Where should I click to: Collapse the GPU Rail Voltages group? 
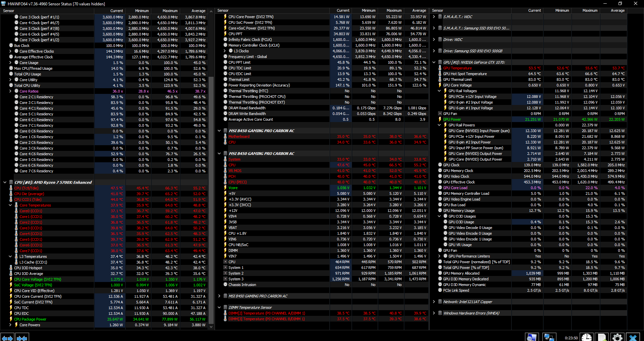tap(439, 91)
